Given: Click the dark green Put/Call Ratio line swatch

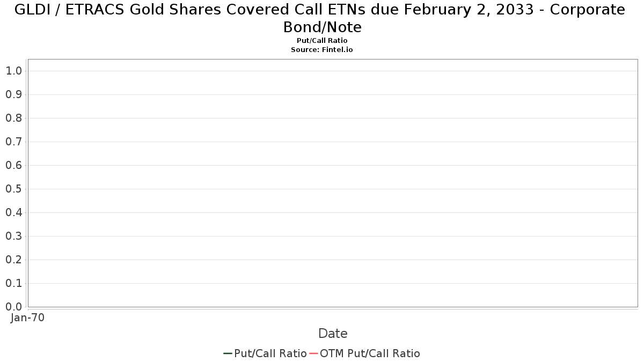Looking at the screenshot, I should pyautogui.click(x=228, y=353).
